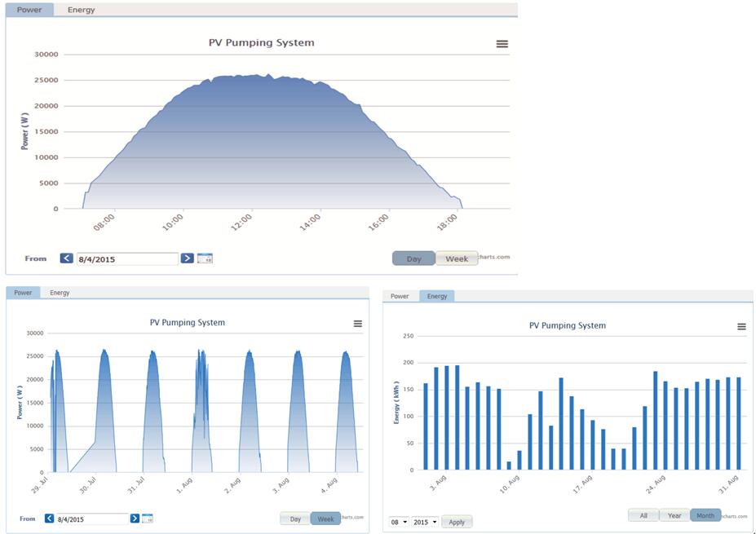This screenshot has height=534, width=756.
Task: Click the date field in top chart
Action: (126, 258)
